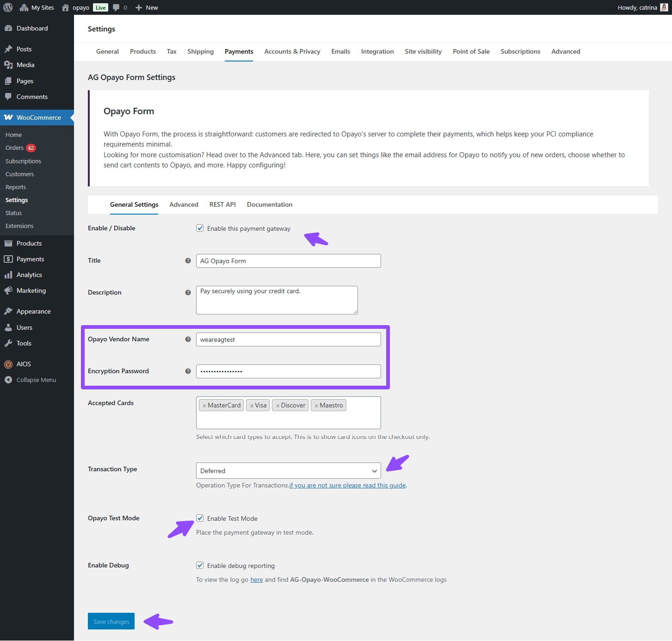This screenshot has width=672, height=641.
Task: Click the Tools wrench icon
Action: point(8,343)
